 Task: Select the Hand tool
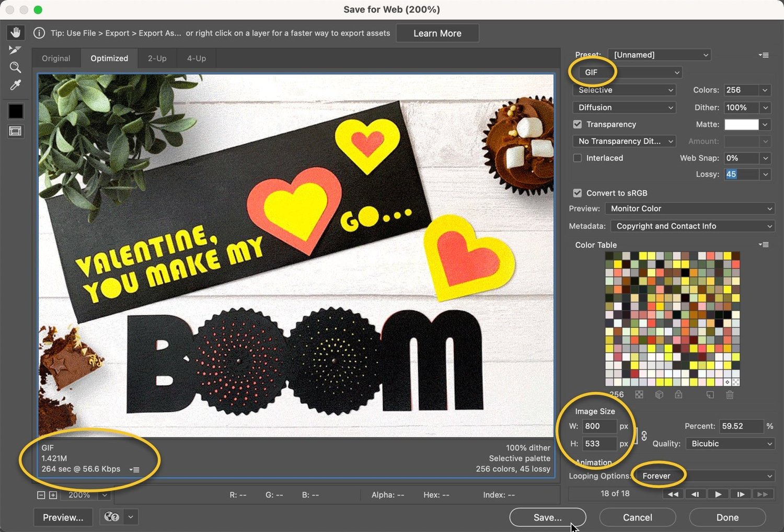15,32
